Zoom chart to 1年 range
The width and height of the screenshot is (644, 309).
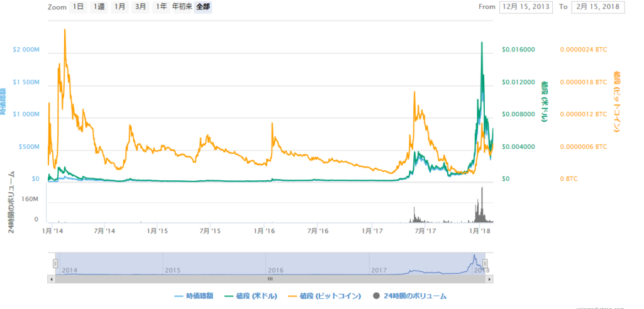point(162,7)
